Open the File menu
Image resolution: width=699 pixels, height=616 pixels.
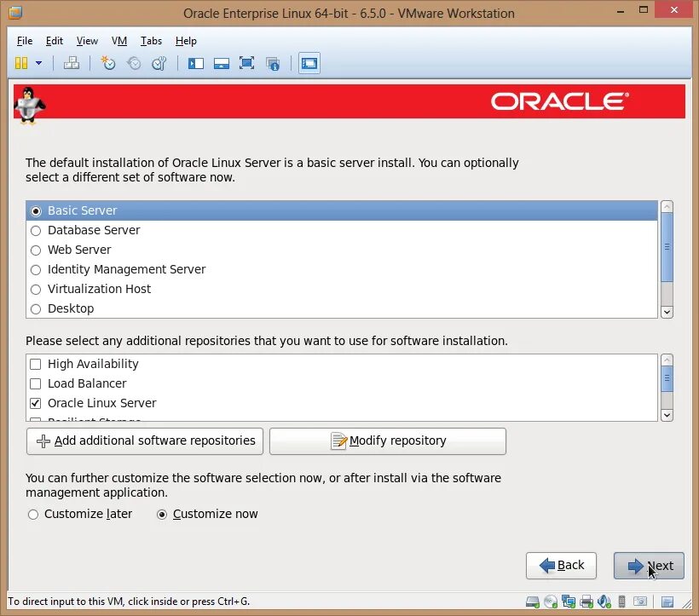point(25,41)
